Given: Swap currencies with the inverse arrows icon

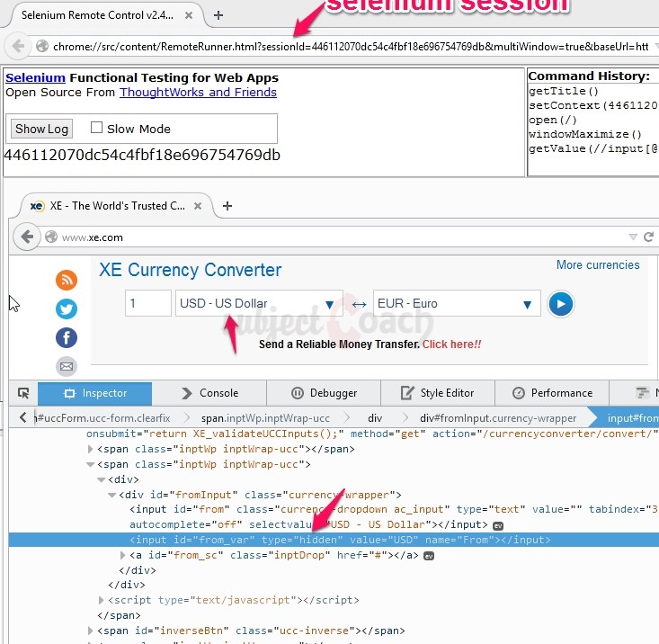Looking at the screenshot, I should coord(359,304).
